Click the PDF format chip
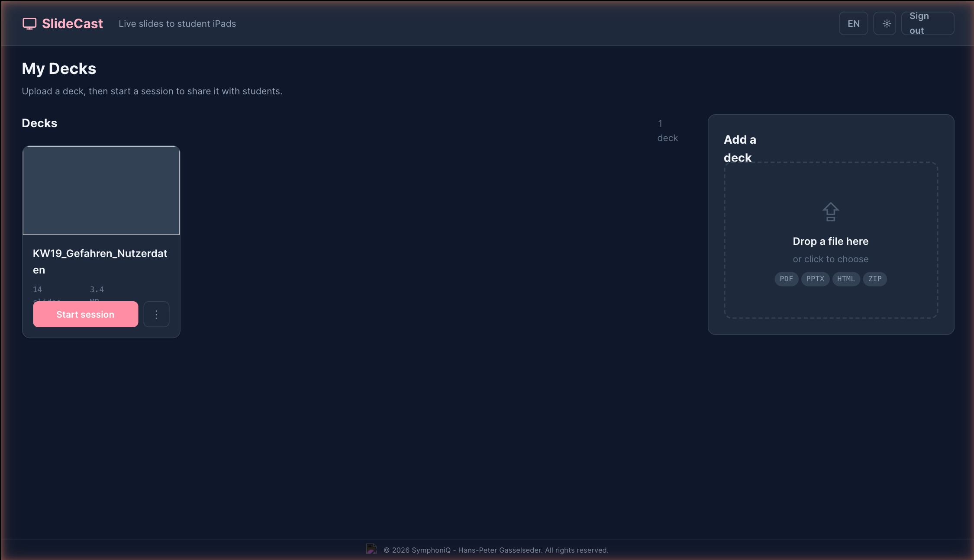 pyautogui.click(x=786, y=279)
